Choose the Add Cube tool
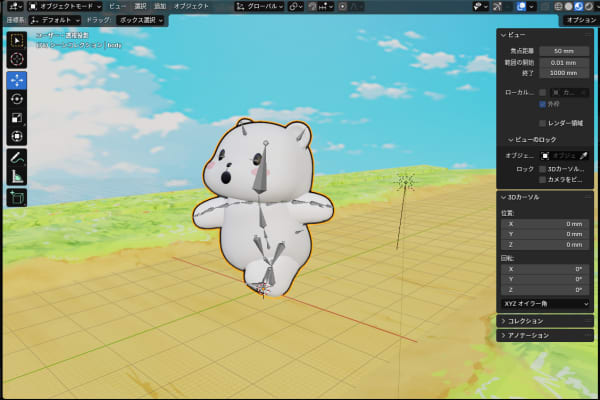This screenshot has width=600, height=400. click(x=17, y=198)
